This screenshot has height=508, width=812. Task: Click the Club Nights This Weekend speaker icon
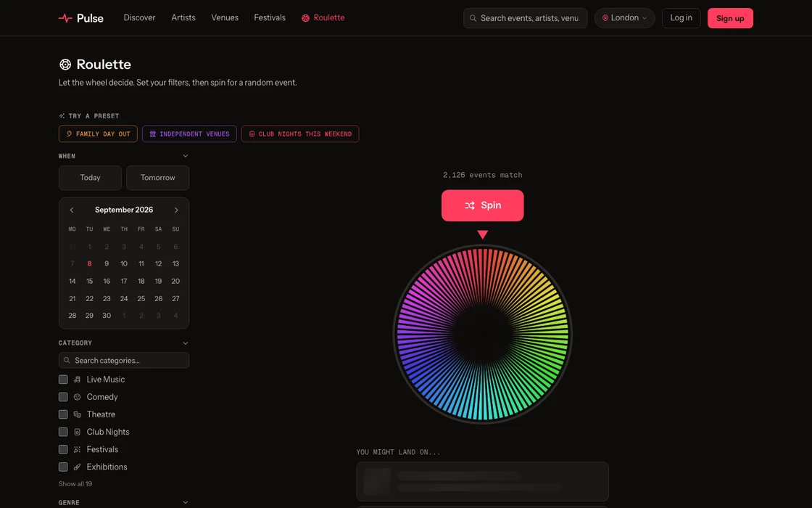(252, 134)
